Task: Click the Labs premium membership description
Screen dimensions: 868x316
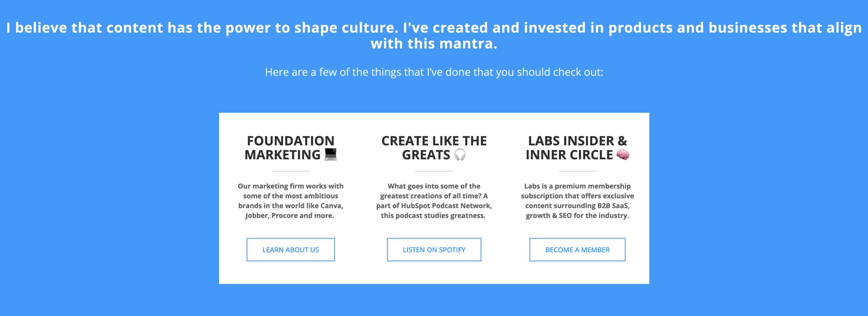Action: (577, 201)
